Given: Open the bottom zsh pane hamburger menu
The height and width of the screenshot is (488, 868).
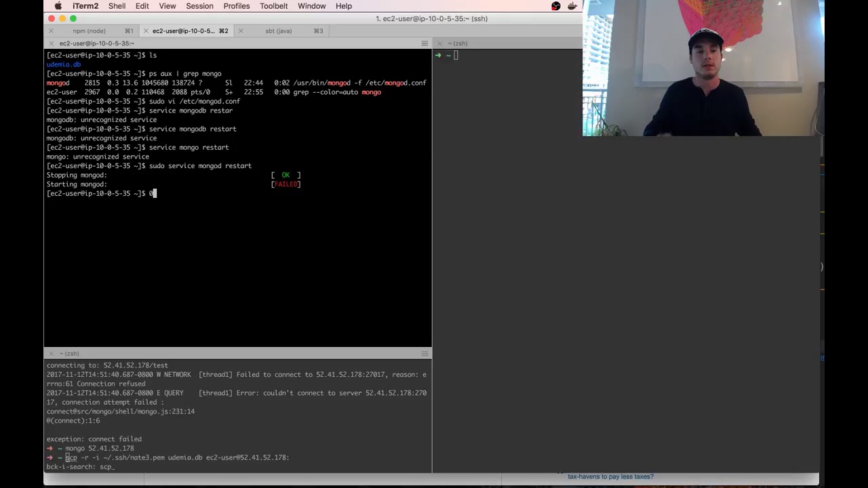Looking at the screenshot, I should 425,354.
